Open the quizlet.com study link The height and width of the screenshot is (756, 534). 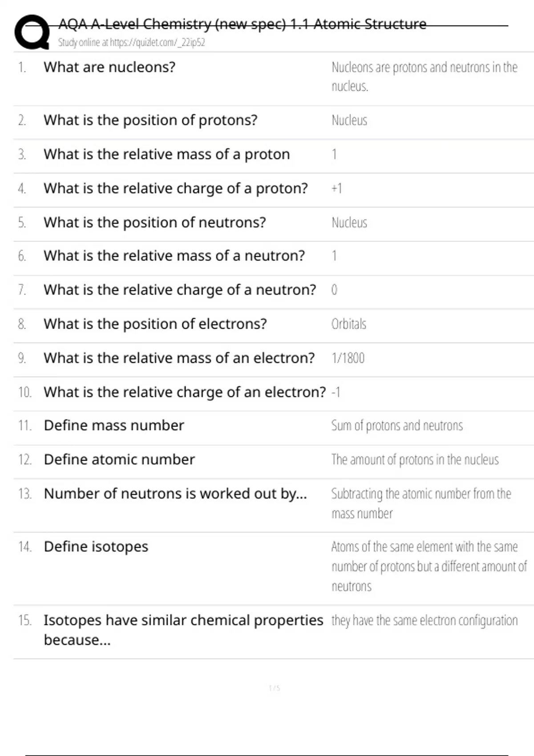tap(131, 43)
